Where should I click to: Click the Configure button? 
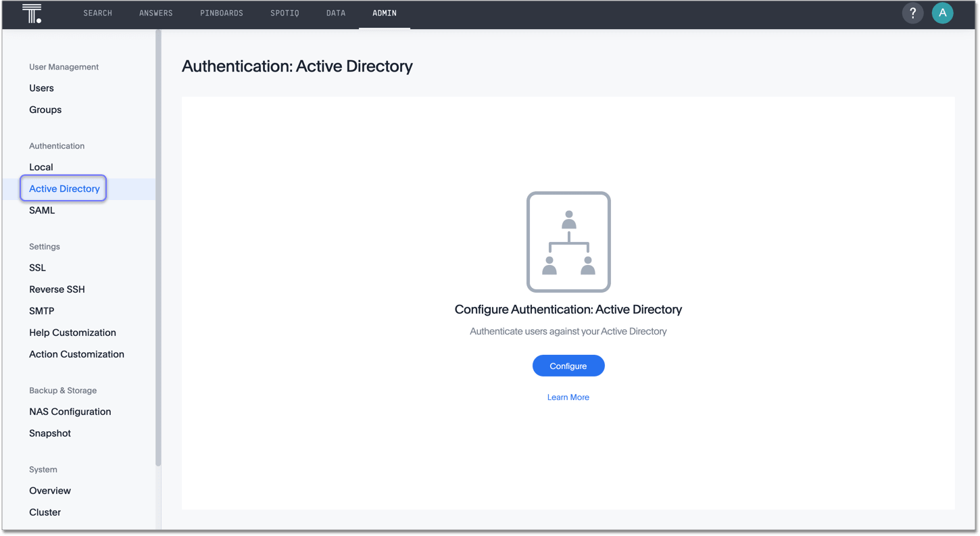point(568,365)
